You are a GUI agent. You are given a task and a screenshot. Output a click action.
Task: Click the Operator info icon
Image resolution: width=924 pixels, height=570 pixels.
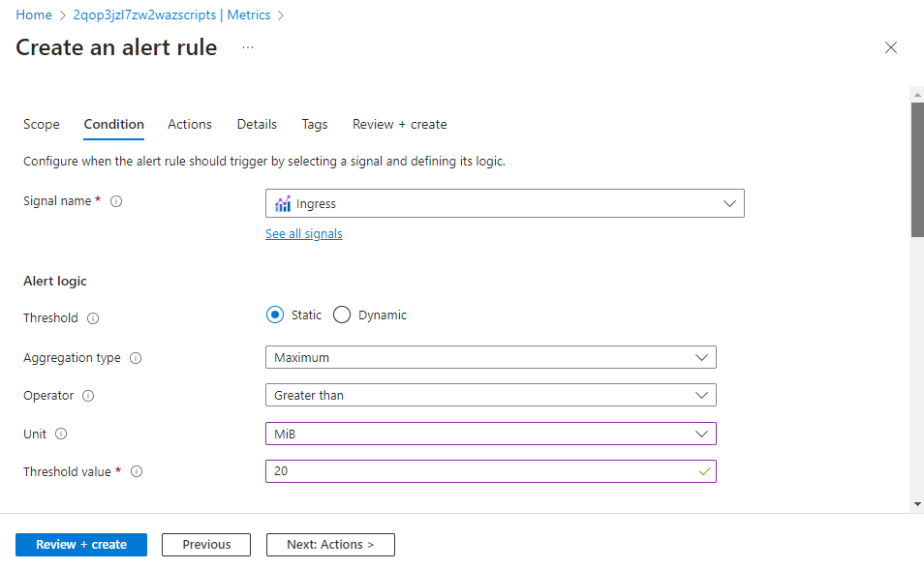88,396
